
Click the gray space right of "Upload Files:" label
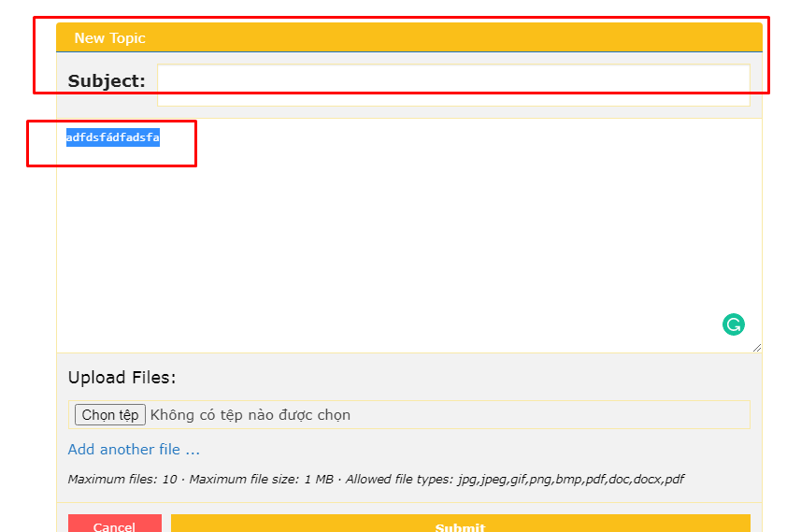pyautogui.click(x=467, y=378)
